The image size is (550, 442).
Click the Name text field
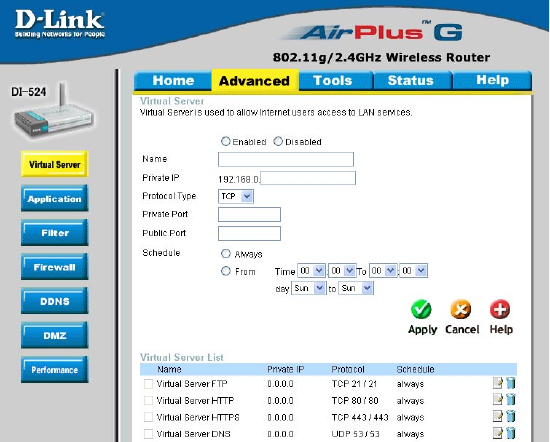286,159
